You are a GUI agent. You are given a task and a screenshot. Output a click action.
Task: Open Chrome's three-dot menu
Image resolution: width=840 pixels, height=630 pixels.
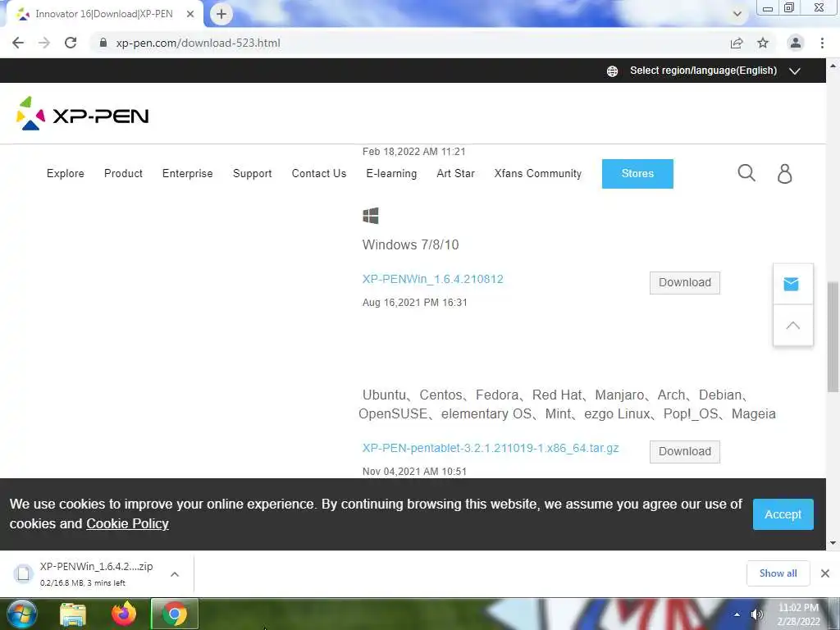(822, 43)
